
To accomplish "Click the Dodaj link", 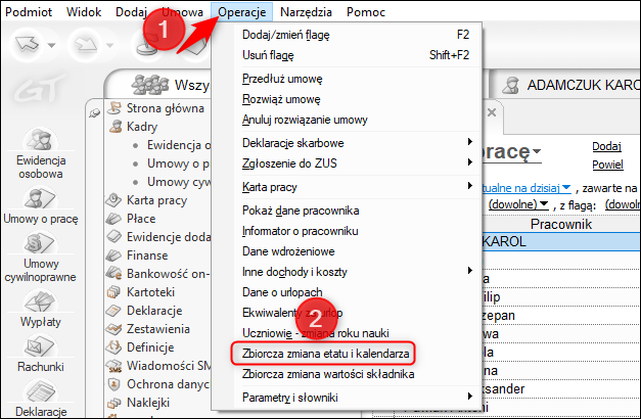I will tap(607, 146).
